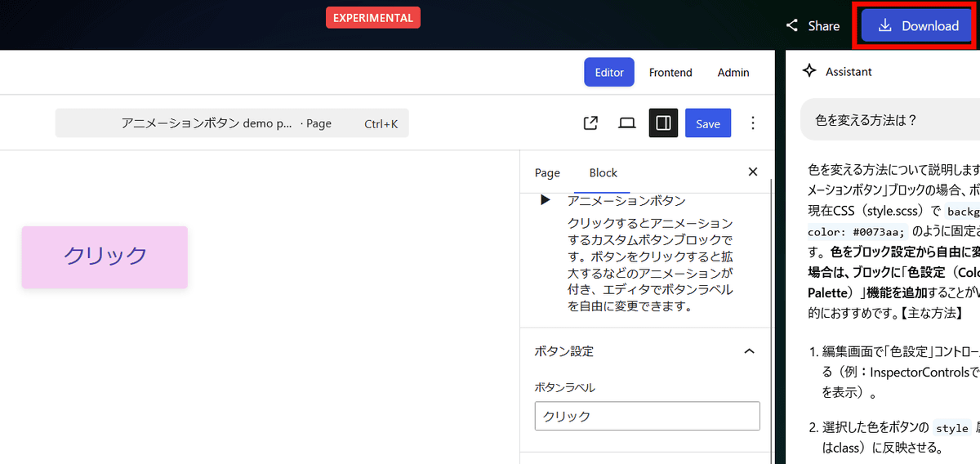Open the command palette from the page title bar
This screenshot has height=464, width=980.
click(x=232, y=123)
